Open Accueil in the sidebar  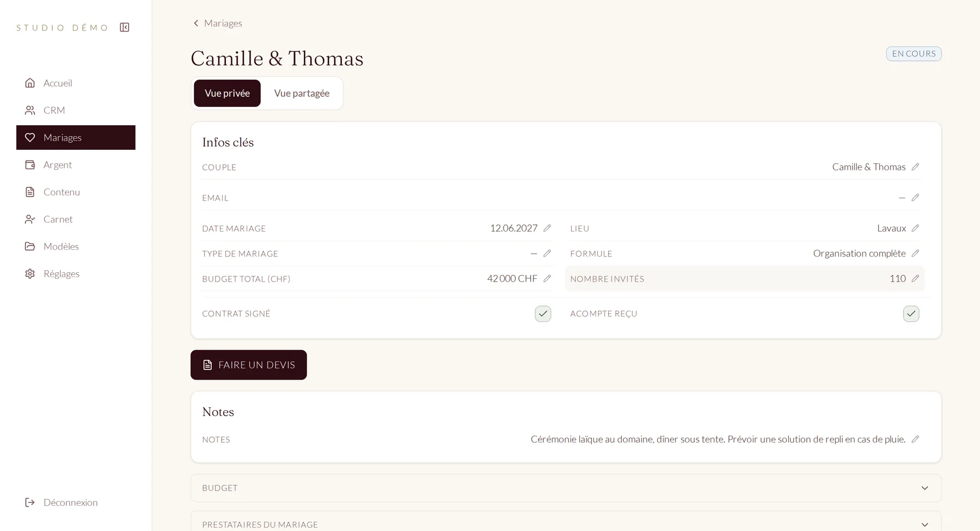[x=76, y=83]
